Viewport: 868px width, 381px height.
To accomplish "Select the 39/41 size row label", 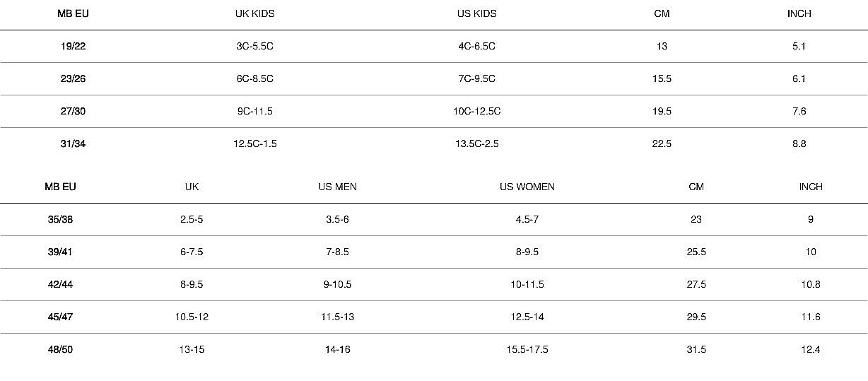I will point(60,252).
